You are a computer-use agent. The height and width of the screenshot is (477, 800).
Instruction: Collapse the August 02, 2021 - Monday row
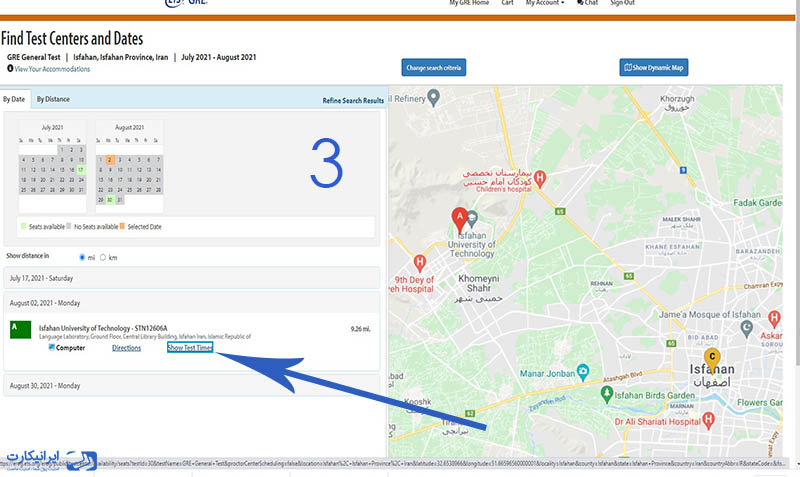pos(192,303)
